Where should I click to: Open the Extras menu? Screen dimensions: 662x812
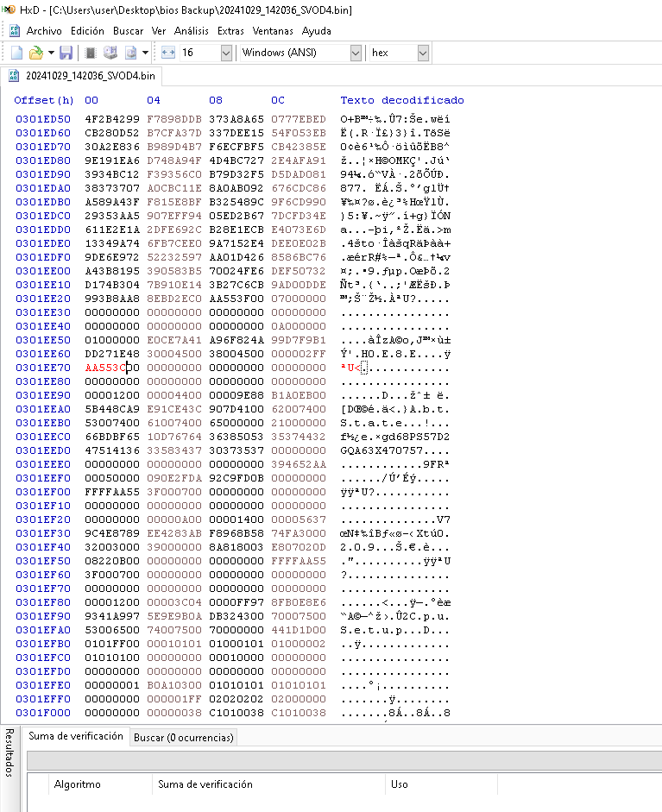tap(230, 31)
